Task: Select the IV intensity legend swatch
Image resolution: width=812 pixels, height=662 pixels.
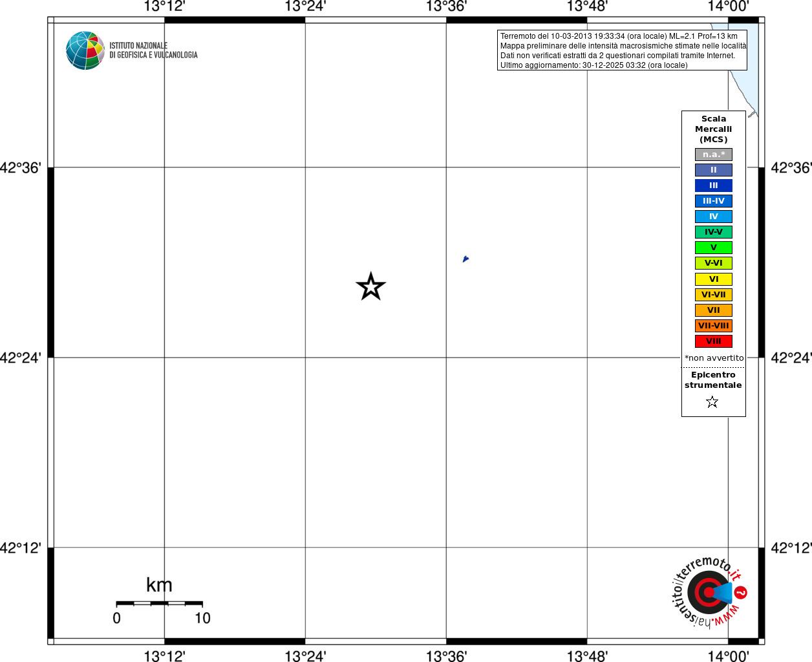Action: (x=714, y=217)
